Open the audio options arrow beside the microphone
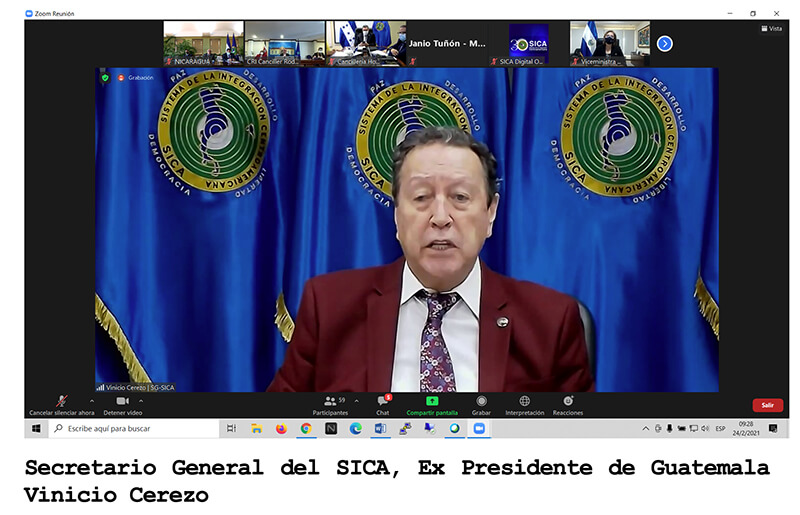 [92, 401]
